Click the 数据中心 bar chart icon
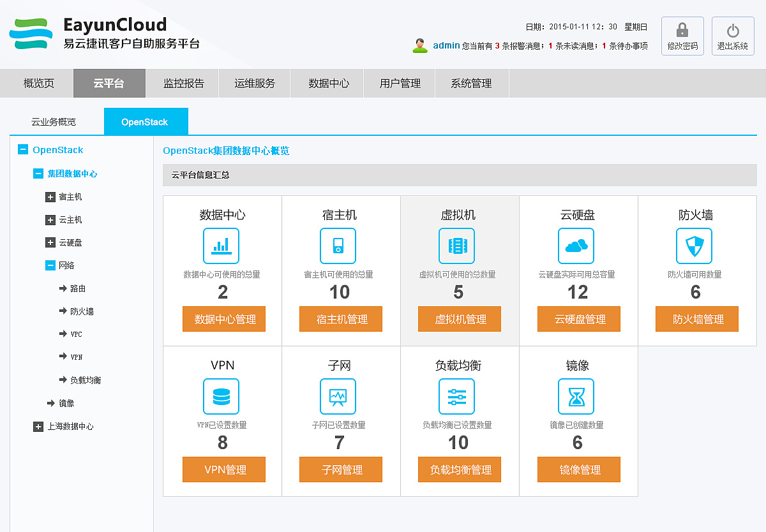Viewport: 766px width, 532px height. (221, 246)
